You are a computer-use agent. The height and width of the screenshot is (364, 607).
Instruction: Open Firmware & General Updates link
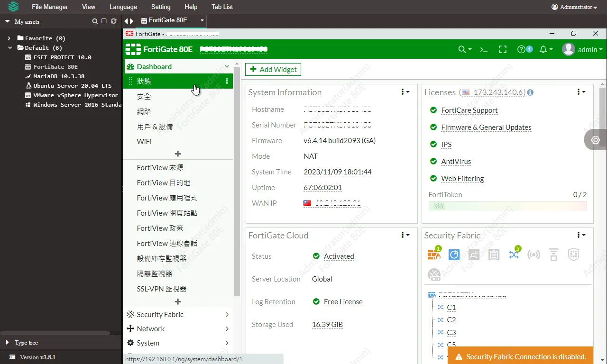(x=486, y=127)
